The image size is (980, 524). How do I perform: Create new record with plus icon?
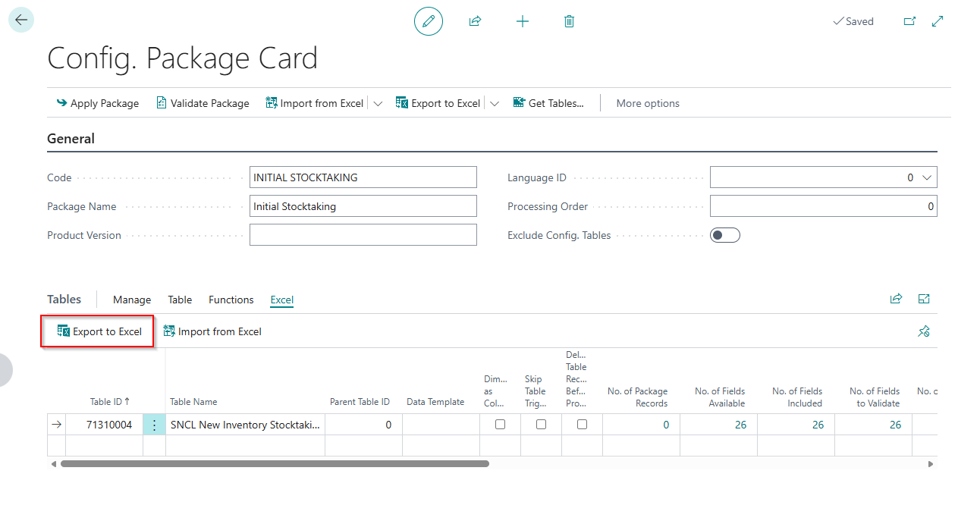click(x=523, y=21)
